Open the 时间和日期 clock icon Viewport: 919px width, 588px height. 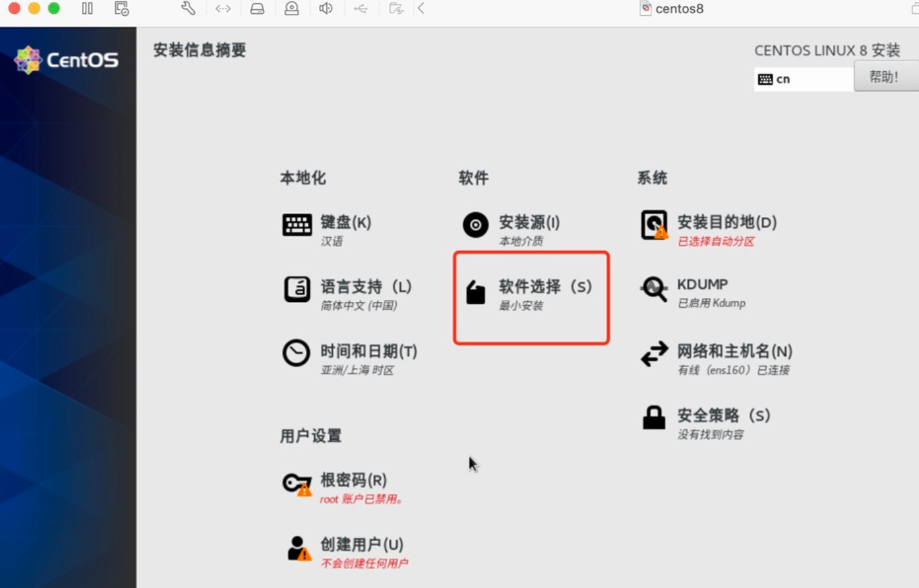pos(296,353)
